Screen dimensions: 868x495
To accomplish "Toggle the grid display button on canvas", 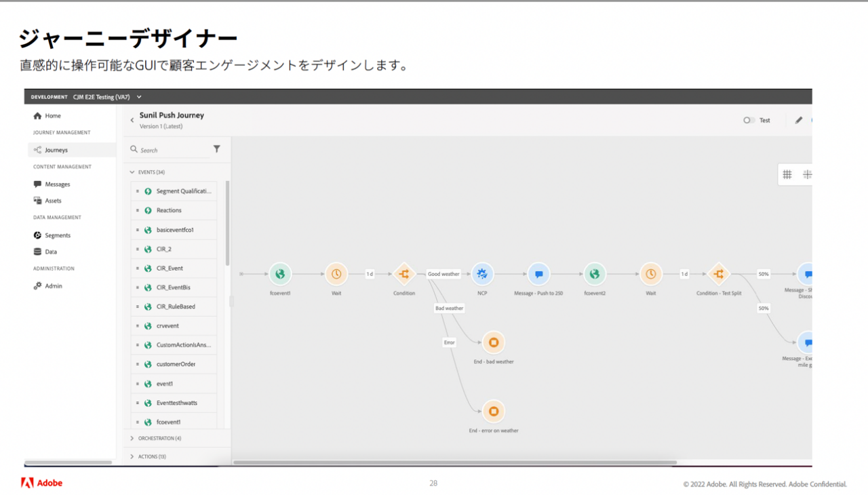I will (787, 174).
